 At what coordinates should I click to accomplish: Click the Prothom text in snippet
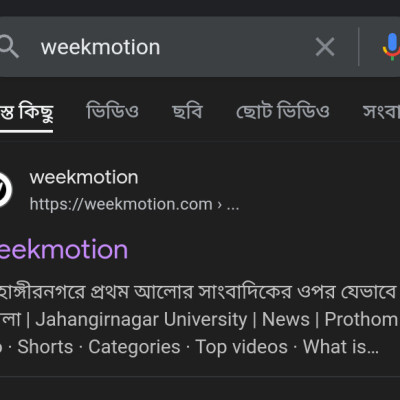point(361,319)
